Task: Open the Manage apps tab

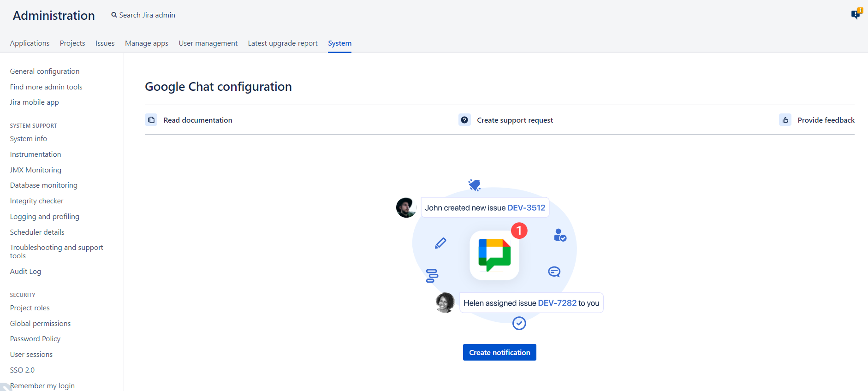Action: 147,43
